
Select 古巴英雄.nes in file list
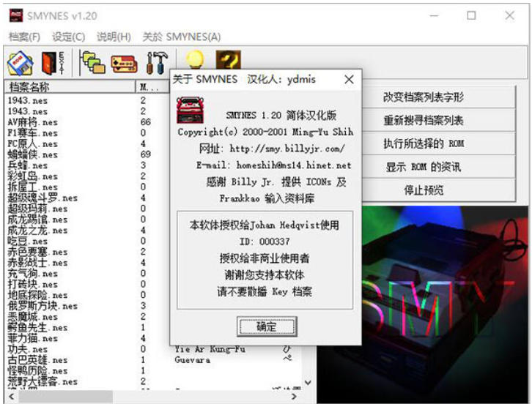tap(37, 360)
